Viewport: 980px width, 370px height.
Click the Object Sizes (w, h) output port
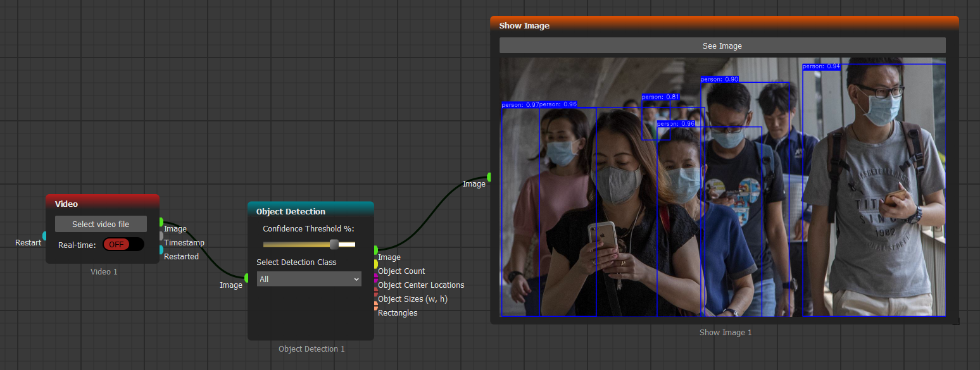(x=375, y=292)
